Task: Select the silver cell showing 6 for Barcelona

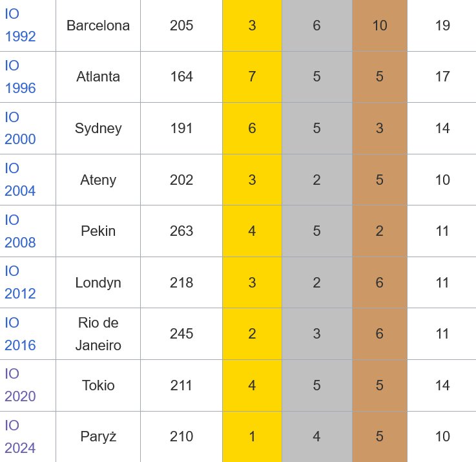Action: click(317, 25)
